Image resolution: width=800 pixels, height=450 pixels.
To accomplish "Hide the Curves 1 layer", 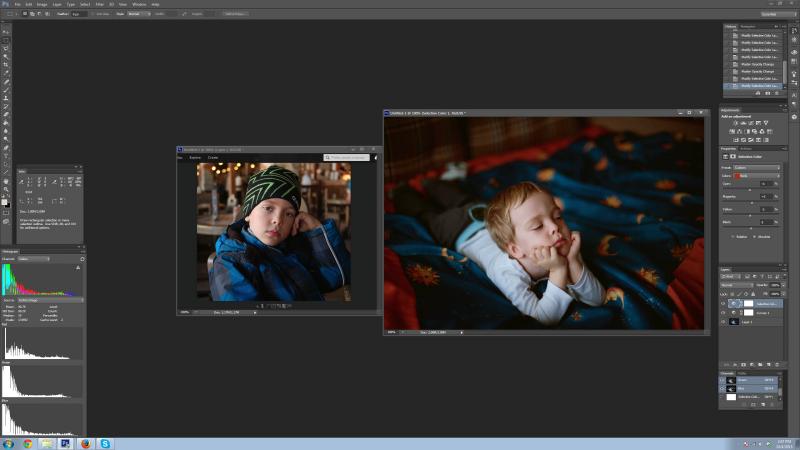I will pyautogui.click(x=723, y=313).
